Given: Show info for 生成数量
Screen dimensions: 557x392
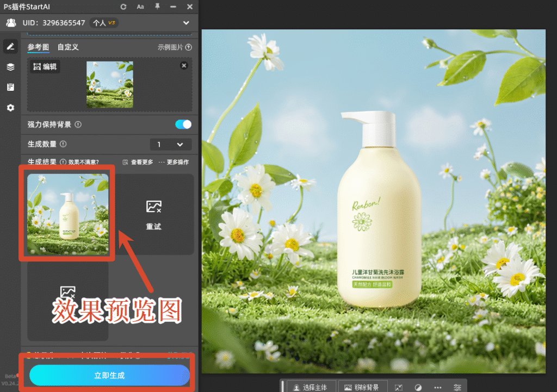Looking at the screenshot, I should [63, 144].
